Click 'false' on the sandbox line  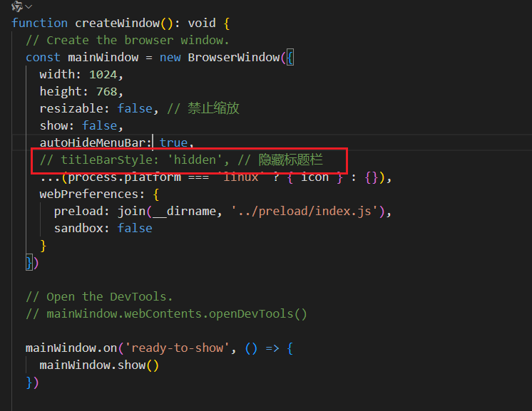135,229
